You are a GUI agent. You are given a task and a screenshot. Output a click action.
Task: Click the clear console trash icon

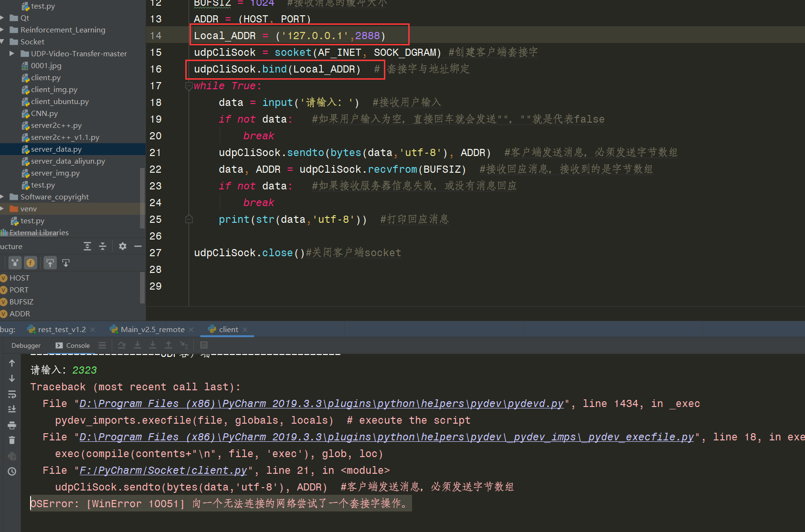[12, 439]
